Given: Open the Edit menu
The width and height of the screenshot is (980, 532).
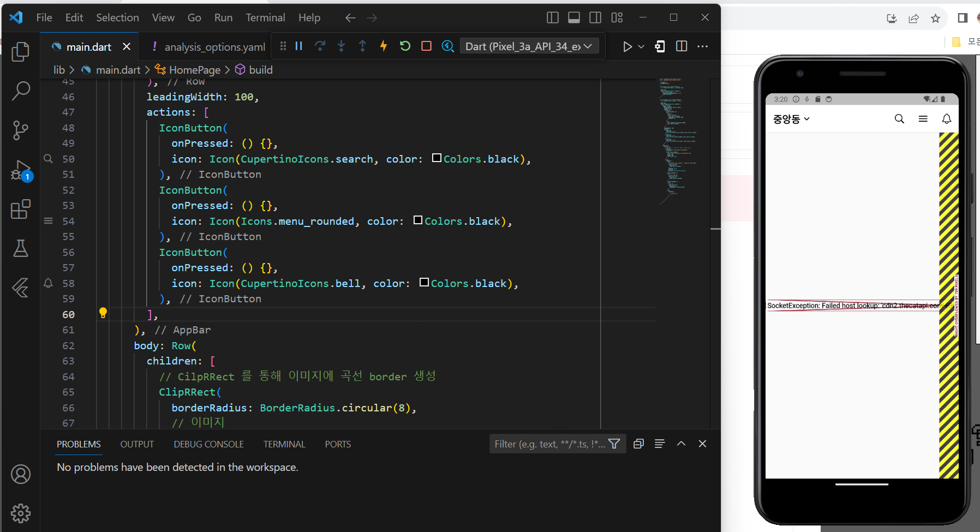Looking at the screenshot, I should point(74,17).
